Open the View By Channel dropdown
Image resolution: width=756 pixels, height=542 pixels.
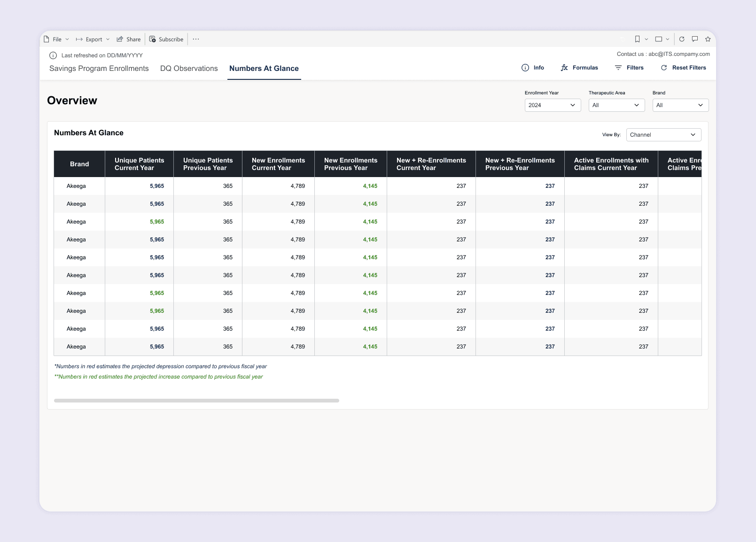tap(663, 135)
